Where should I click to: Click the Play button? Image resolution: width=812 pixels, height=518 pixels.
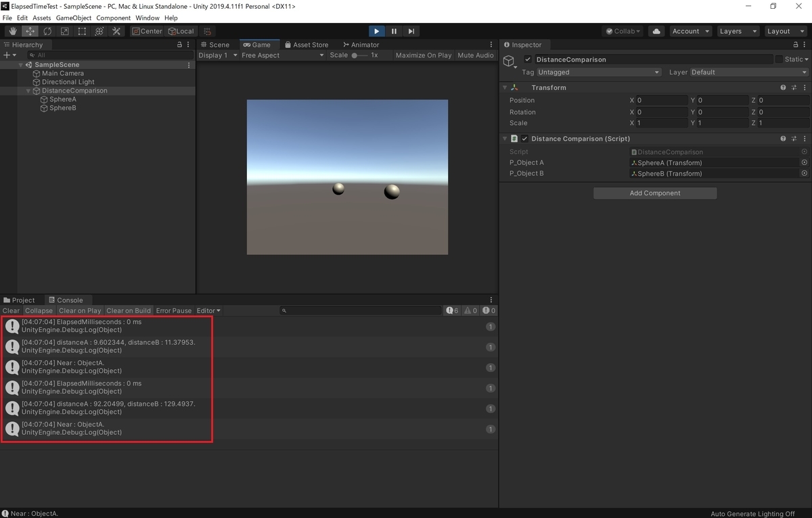coord(377,31)
